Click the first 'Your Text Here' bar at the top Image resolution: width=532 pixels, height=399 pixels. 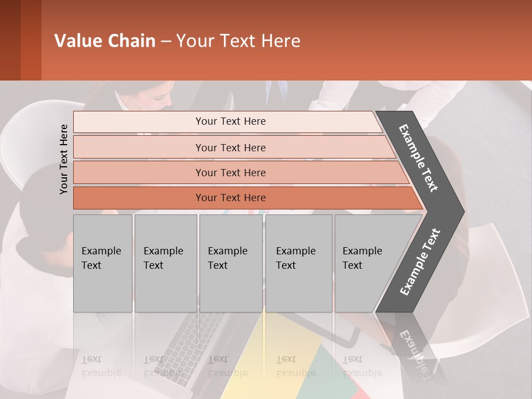pos(228,121)
